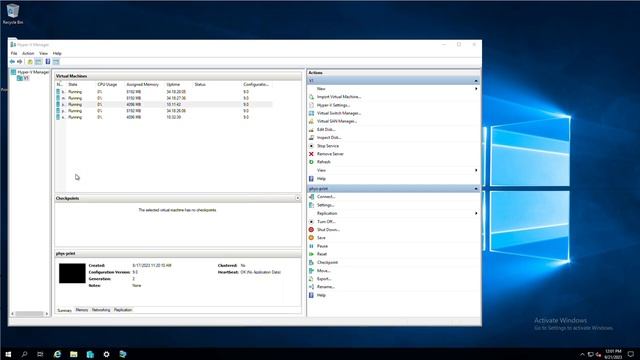This screenshot has width=640, height=360.
Task: Open Help in the server actions section
Action: pyautogui.click(x=321, y=179)
